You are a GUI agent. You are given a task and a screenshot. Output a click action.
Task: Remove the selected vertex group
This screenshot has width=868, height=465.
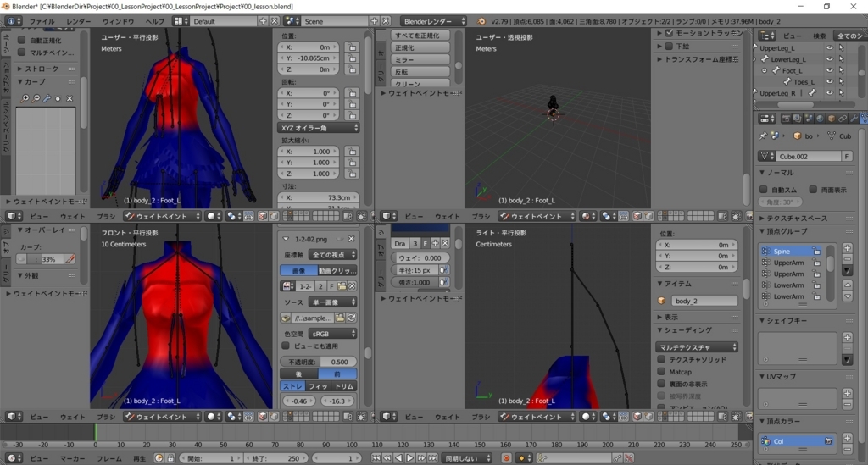pos(847,259)
